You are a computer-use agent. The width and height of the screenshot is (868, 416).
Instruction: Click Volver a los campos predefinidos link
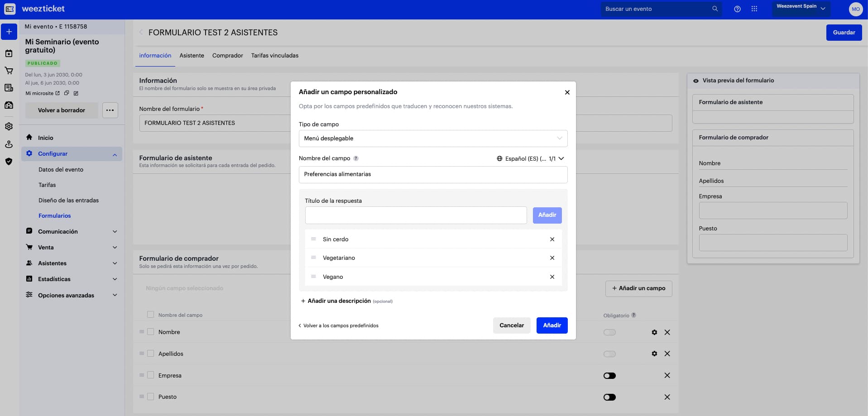338,325
